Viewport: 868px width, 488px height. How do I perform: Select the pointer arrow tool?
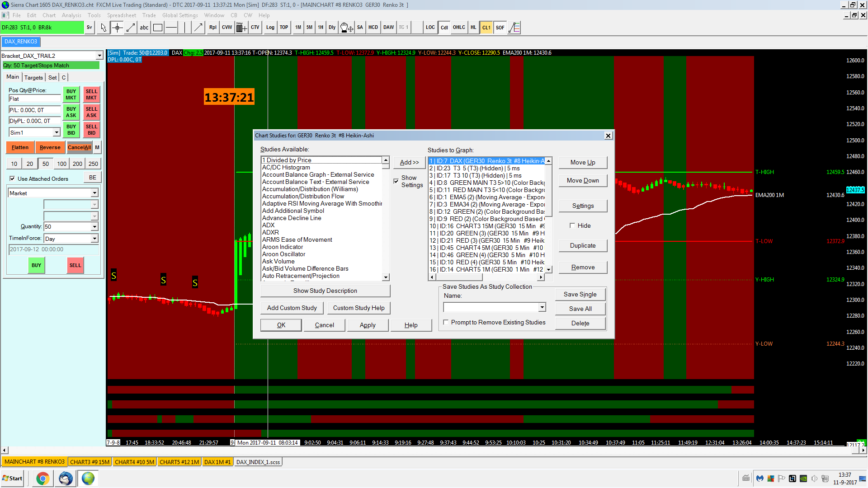[x=104, y=28]
